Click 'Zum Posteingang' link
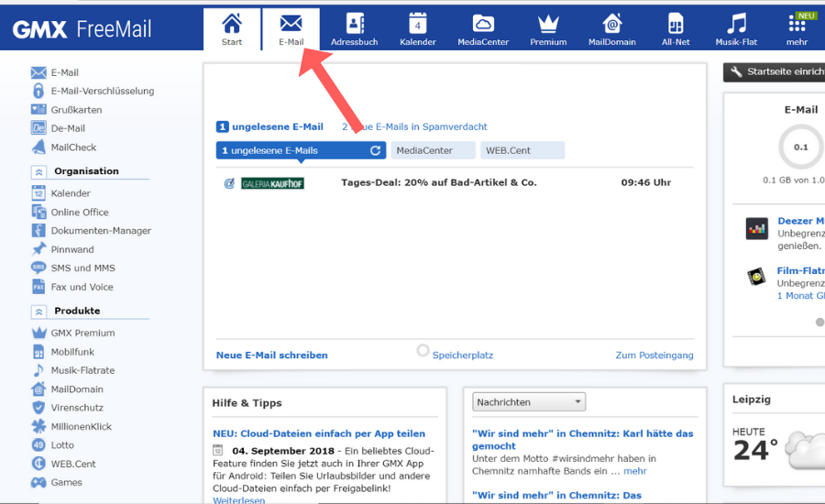The height and width of the screenshot is (504, 825). 654,355
